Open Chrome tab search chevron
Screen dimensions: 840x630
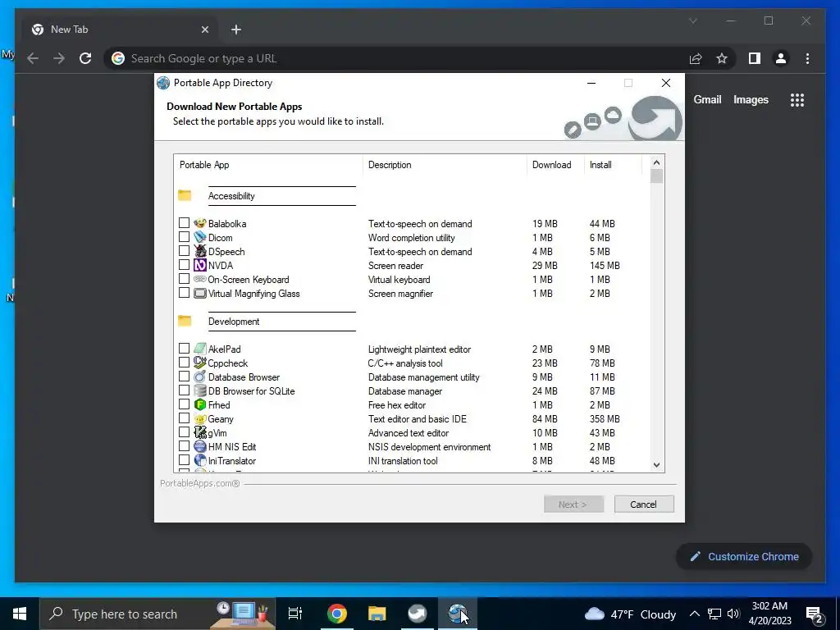click(692, 21)
